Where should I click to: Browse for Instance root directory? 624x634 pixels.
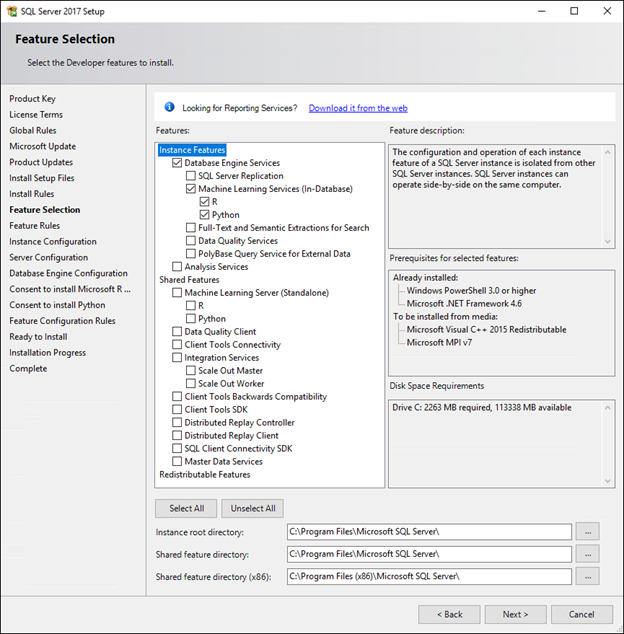(588, 532)
